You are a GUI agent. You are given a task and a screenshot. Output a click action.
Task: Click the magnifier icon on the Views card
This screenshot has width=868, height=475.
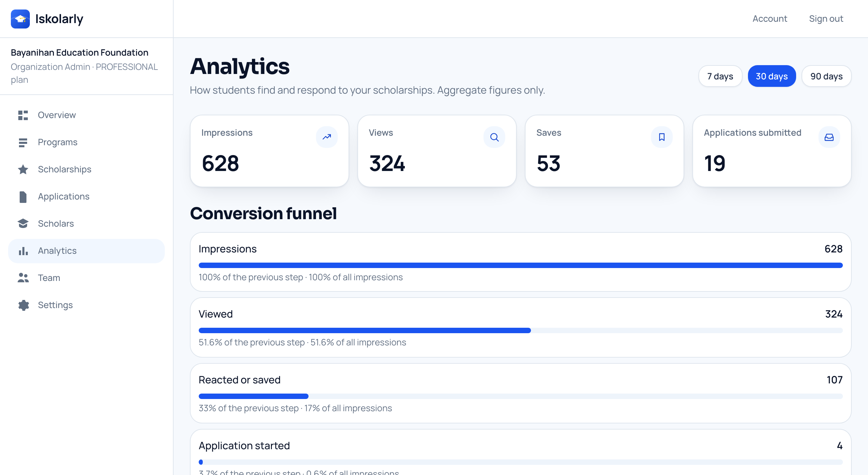[494, 137]
